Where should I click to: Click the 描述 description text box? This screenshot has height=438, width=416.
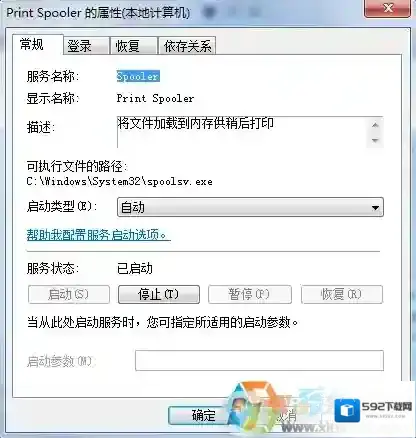click(250, 132)
